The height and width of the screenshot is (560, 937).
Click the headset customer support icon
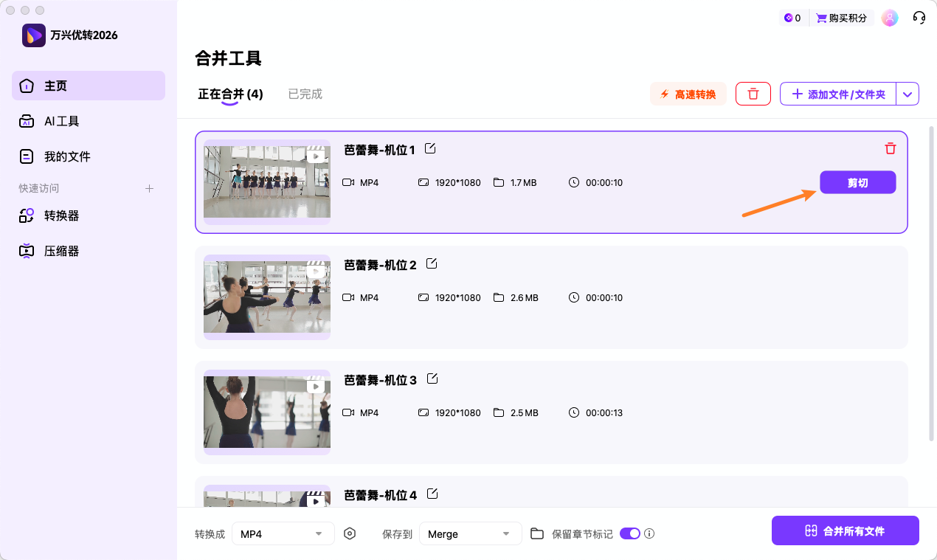[x=919, y=17]
